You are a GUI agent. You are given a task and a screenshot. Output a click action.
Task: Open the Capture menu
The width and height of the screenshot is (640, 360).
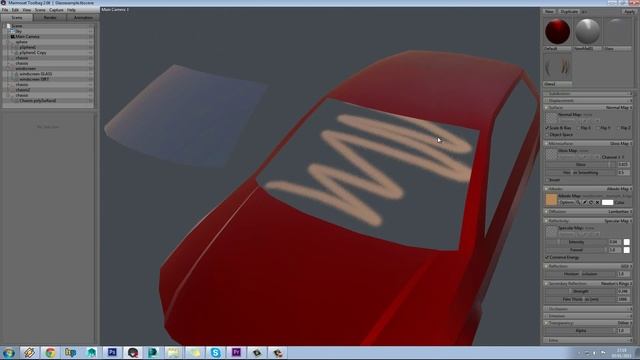tap(56, 10)
